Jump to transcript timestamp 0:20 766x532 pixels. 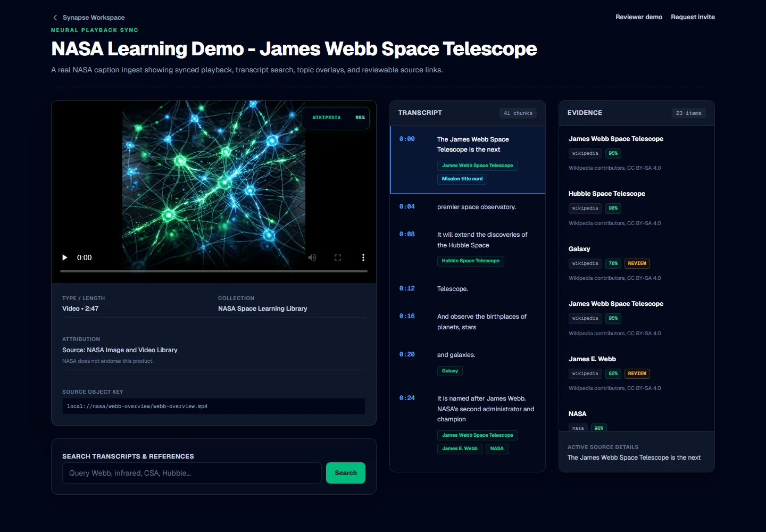pos(407,354)
